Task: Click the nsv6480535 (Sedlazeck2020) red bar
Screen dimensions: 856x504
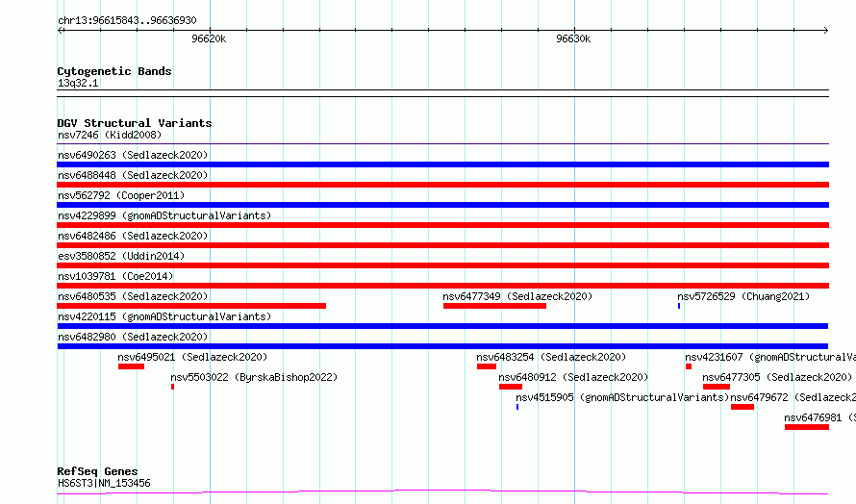Action: 191,306
